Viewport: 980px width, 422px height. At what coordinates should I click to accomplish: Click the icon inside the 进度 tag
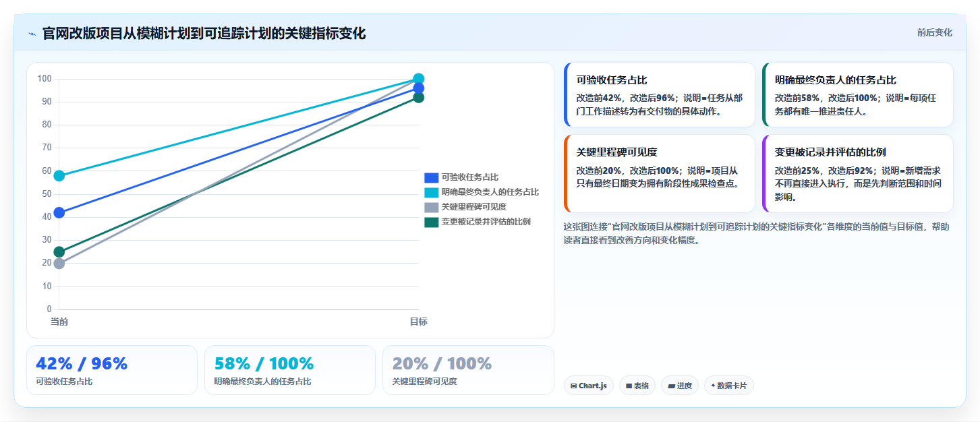[671, 386]
